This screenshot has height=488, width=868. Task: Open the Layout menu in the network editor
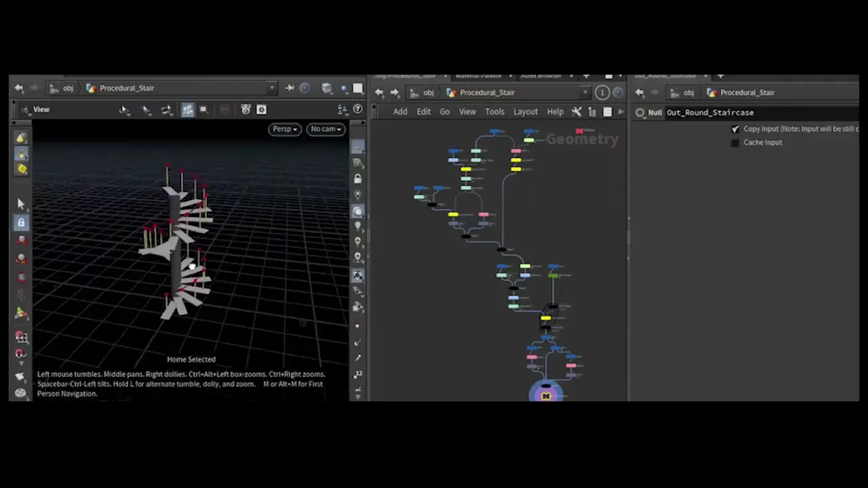(x=526, y=111)
